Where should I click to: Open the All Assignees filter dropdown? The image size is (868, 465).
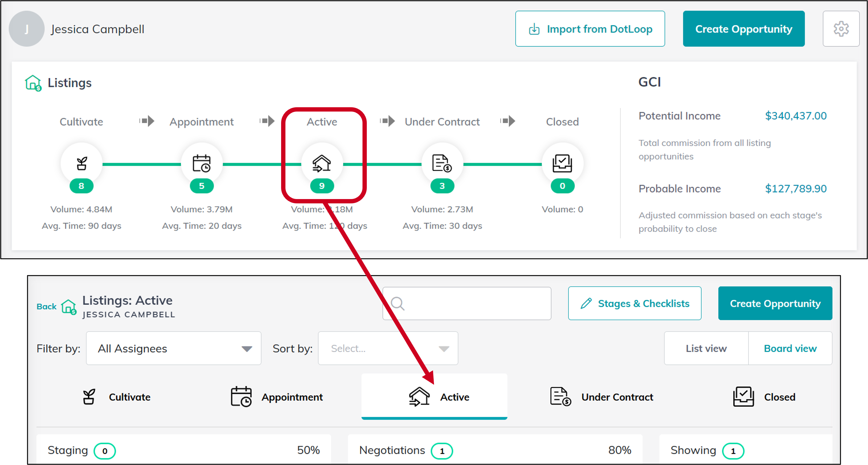(x=173, y=348)
